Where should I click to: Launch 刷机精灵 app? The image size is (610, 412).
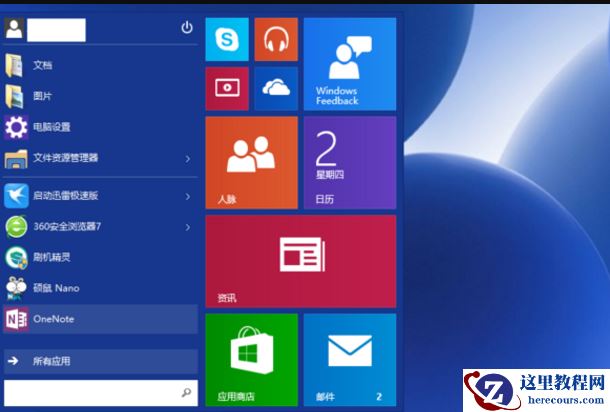point(100,257)
